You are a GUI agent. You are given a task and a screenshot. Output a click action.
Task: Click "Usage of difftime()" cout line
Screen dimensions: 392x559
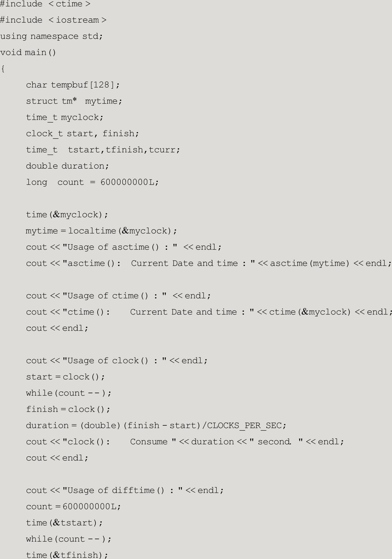pyautogui.click(x=125, y=491)
